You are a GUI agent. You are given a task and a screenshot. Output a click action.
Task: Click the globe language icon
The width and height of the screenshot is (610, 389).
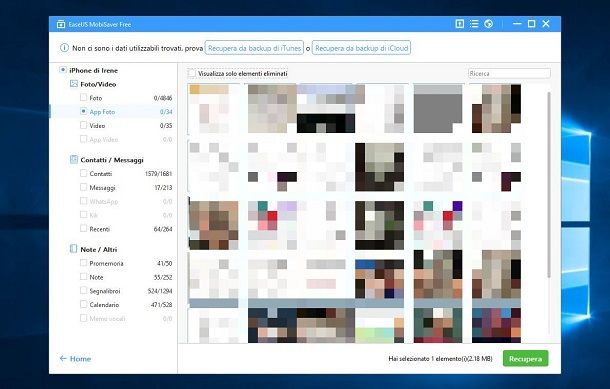click(489, 24)
